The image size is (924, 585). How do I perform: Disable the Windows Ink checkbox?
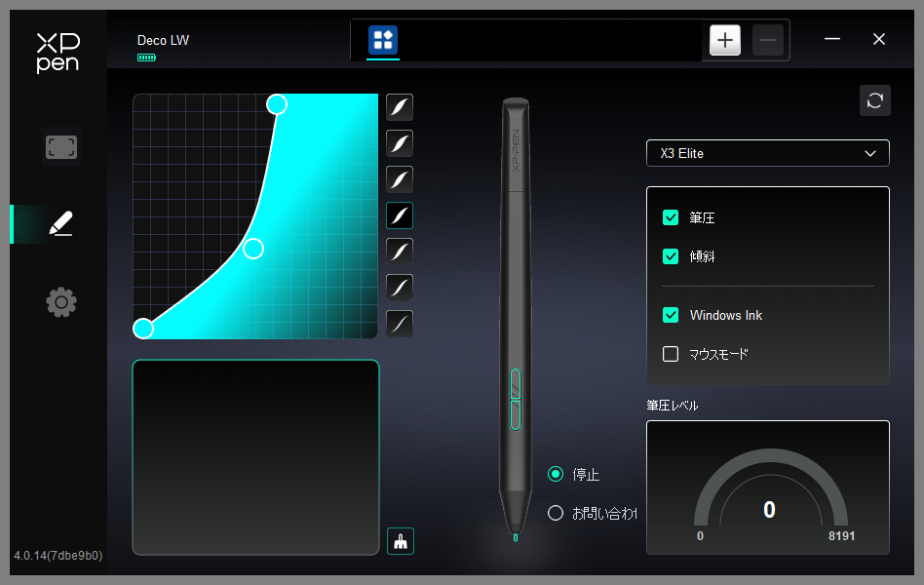(x=671, y=315)
